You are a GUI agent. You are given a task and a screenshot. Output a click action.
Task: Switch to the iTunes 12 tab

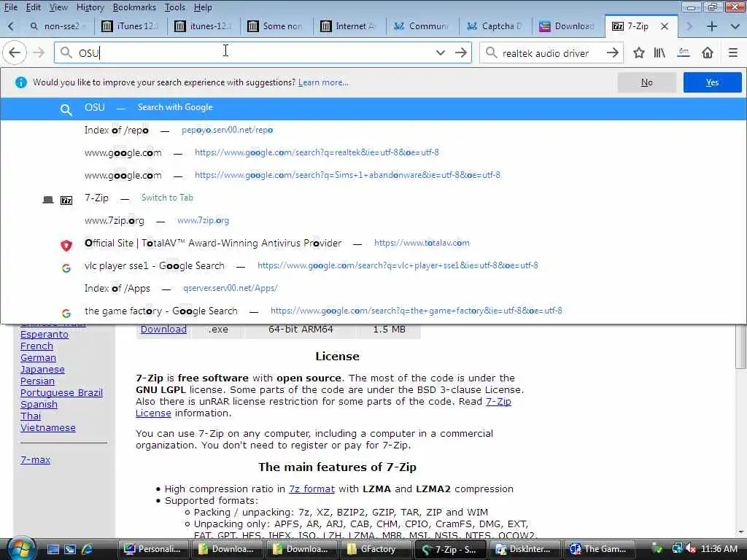pyautogui.click(x=131, y=26)
